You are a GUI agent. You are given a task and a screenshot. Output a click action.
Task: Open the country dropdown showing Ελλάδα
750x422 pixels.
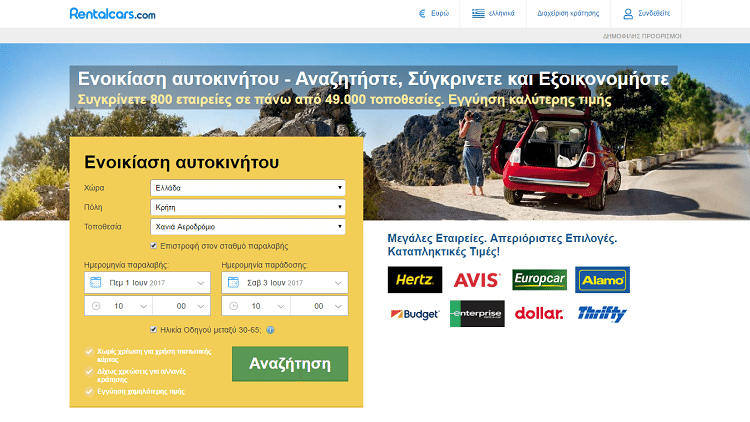[248, 188]
